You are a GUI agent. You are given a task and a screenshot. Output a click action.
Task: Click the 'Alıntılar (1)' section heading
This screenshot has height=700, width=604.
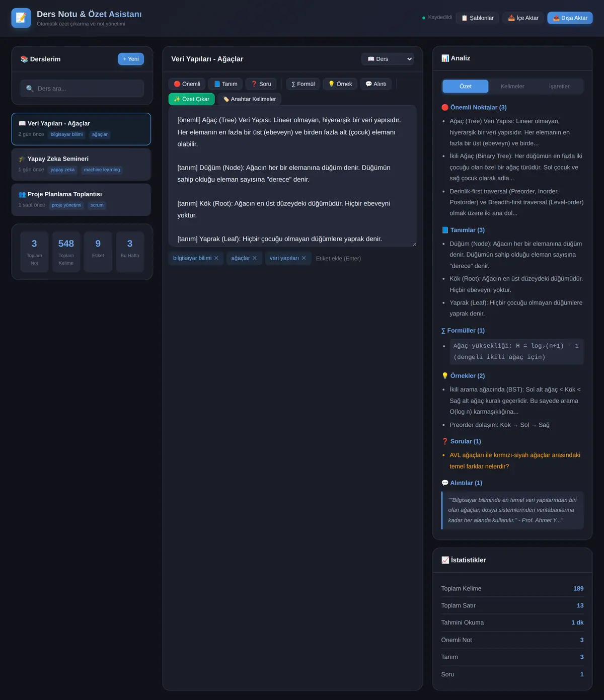[x=462, y=483]
